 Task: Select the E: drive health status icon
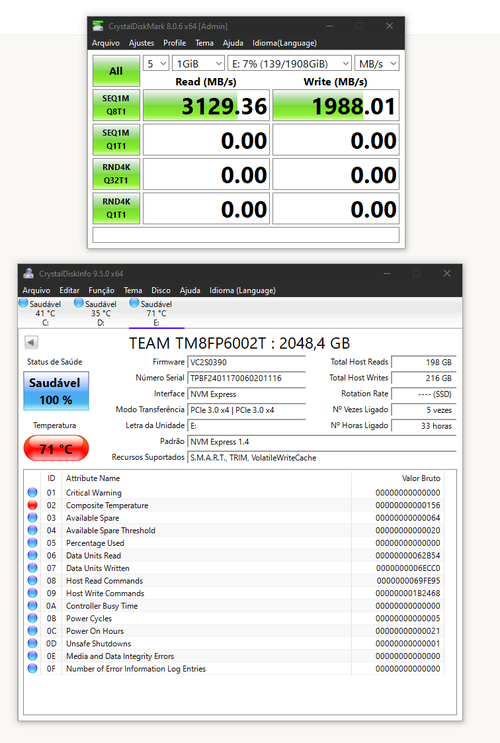[134, 303]
